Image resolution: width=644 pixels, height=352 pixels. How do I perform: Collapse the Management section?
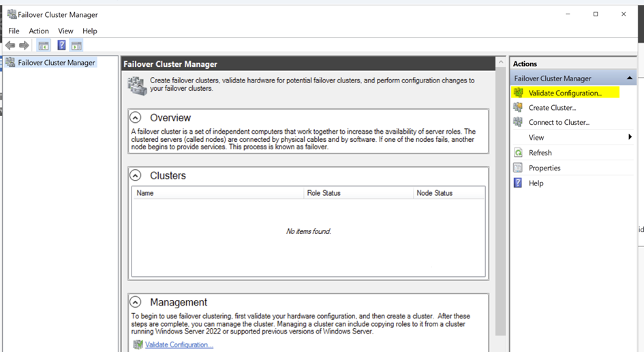click(136, 302)
